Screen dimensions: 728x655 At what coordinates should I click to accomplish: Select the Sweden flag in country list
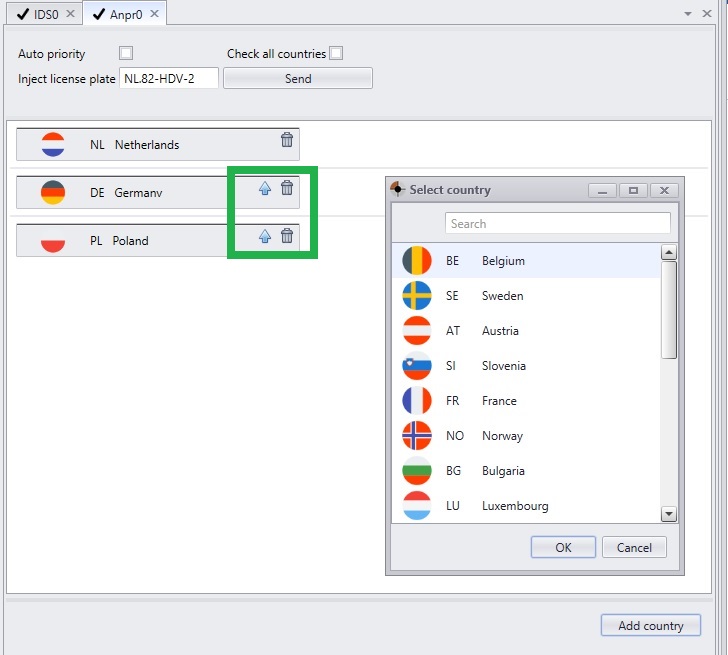coord(416,295)
